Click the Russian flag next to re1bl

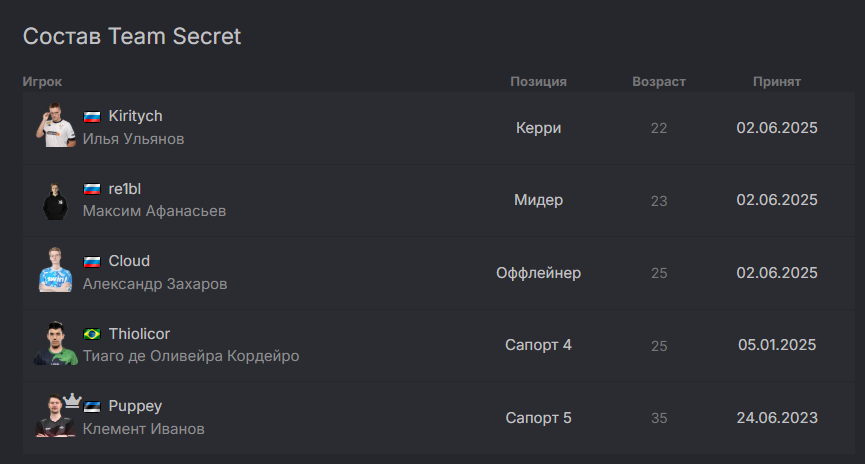point(92,189)
